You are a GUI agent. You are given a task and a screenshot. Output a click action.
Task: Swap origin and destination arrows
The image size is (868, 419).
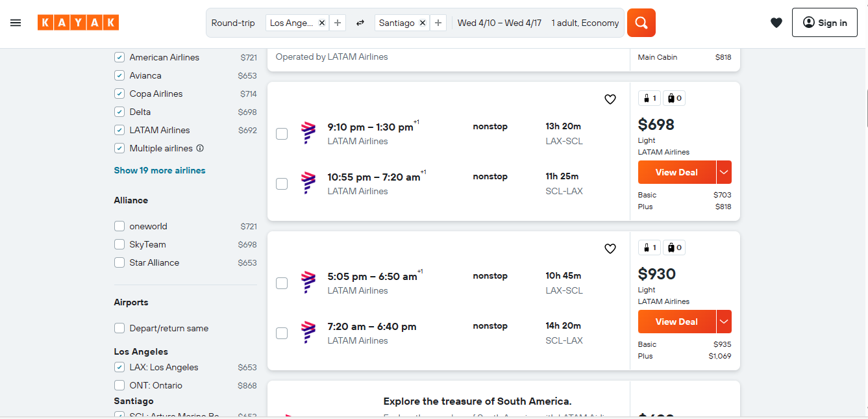[x=360, y=23]
